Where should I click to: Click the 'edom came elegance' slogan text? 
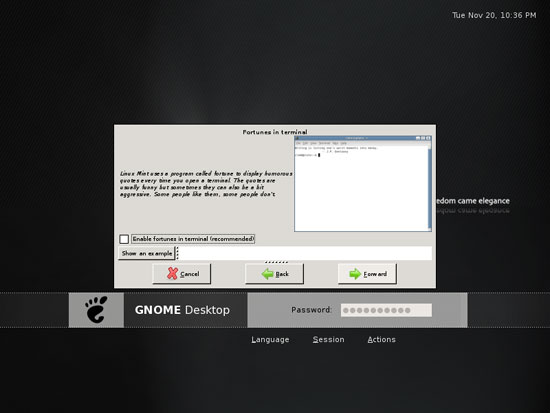(473, 201)
